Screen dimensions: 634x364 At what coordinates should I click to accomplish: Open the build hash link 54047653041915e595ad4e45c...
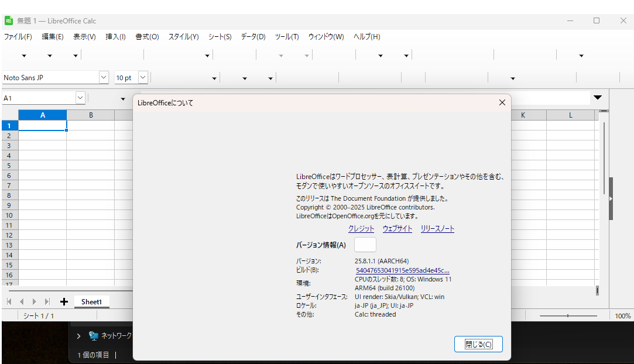pos(403,270)
